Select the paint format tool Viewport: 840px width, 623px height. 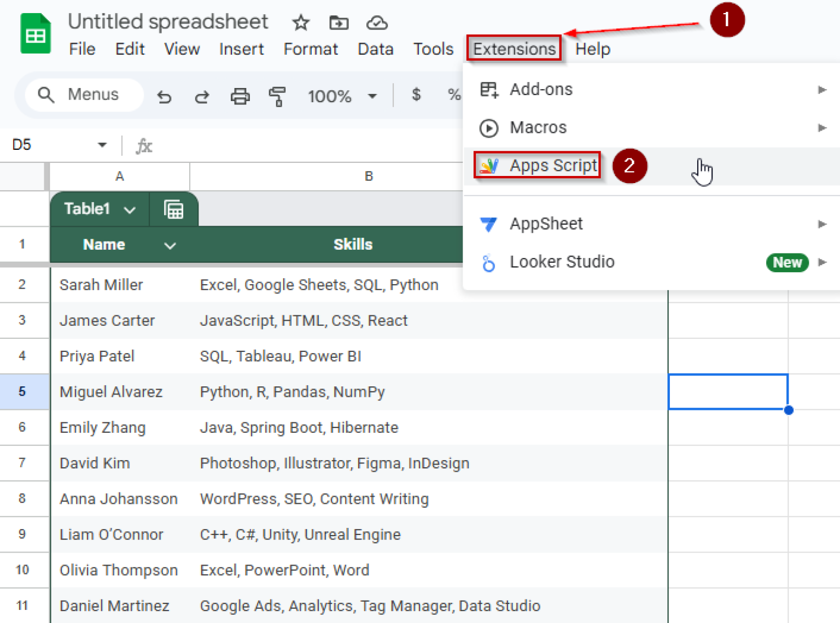(277, 97)
